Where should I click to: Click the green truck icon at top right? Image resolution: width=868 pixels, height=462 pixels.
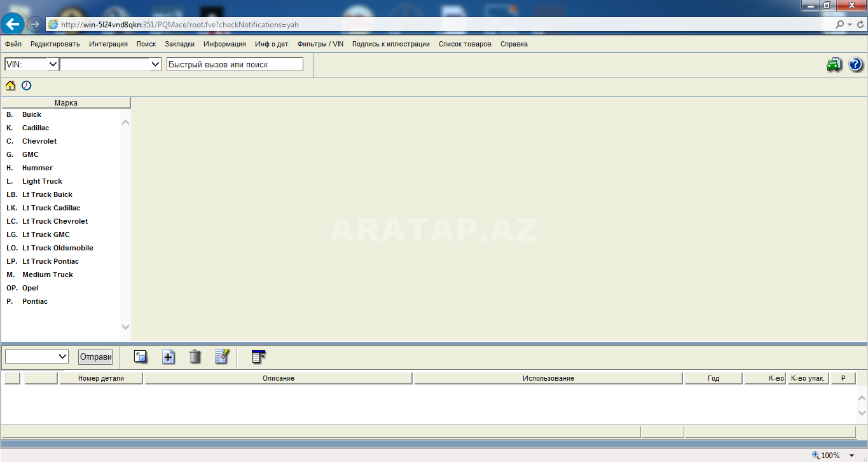[834, 64]
